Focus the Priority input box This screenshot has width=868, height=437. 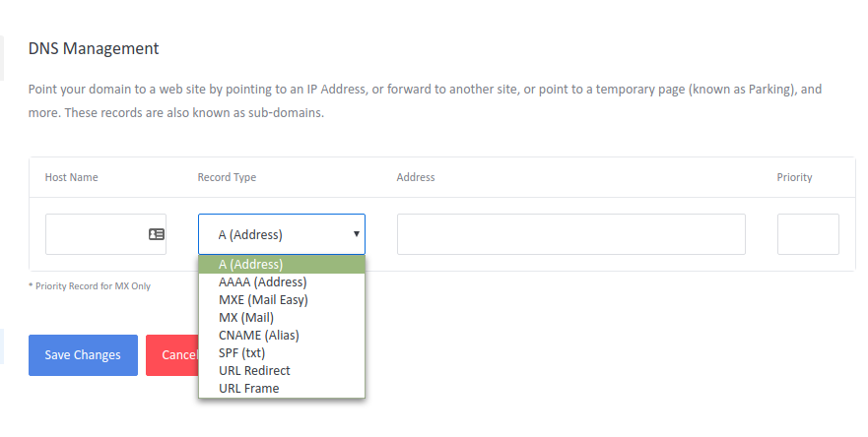tap(808, 234)
